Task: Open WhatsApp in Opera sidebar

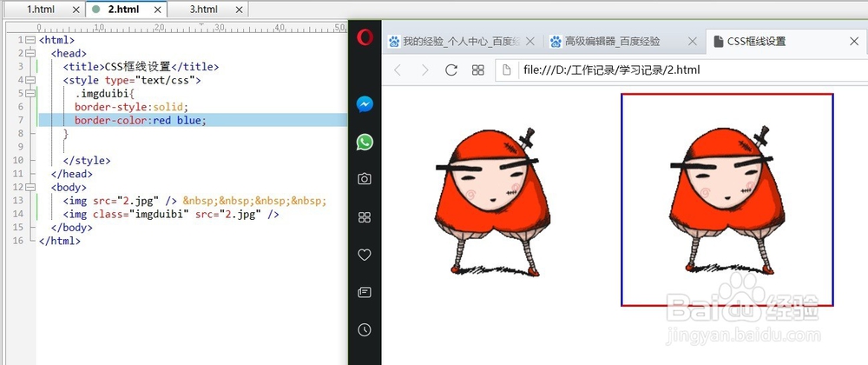Action: (365, 142)
